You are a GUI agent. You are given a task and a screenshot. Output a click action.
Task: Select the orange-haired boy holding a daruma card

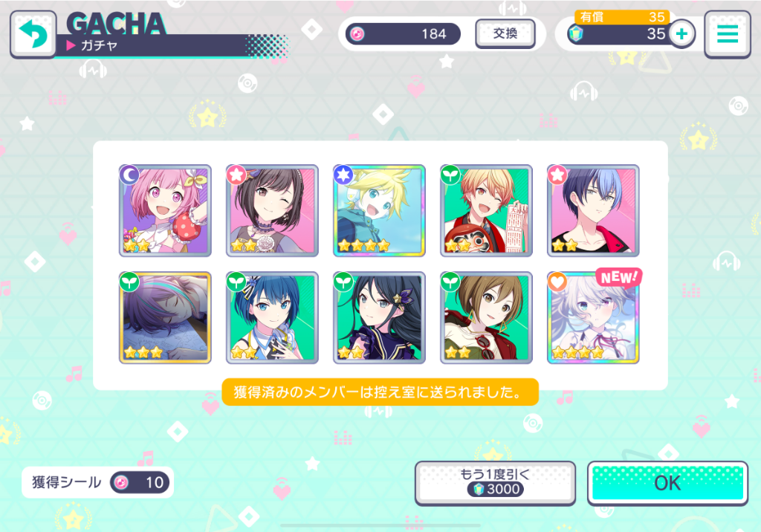coord(486,210)
